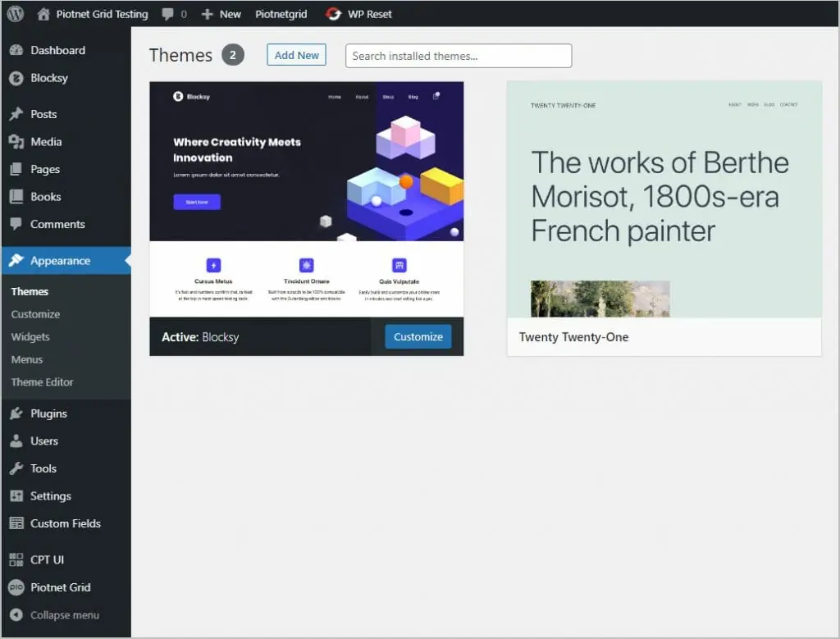This screenshot has width=840, height=639.
Task: Click the Custom Fields icon in sidebar
Action: [17, 523]
